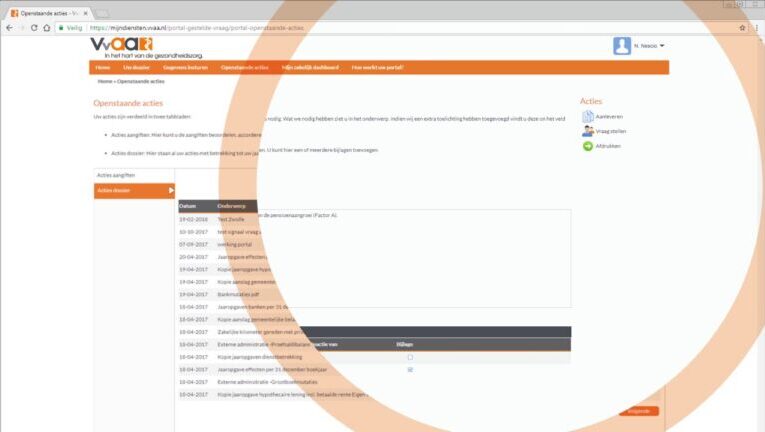Click the URL in the address bar
Screen dimensions: 765x432
[197, 28]
